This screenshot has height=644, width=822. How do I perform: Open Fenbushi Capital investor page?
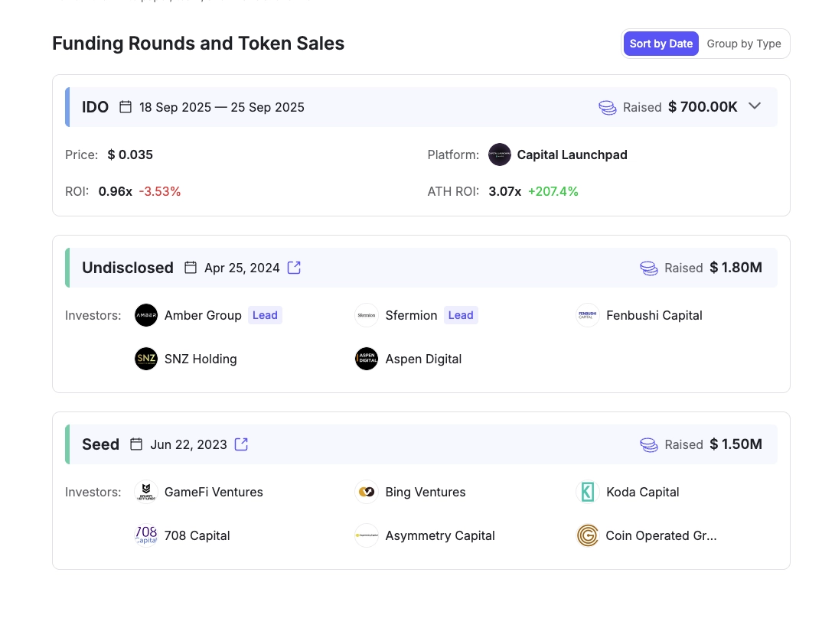coord(654,315)
